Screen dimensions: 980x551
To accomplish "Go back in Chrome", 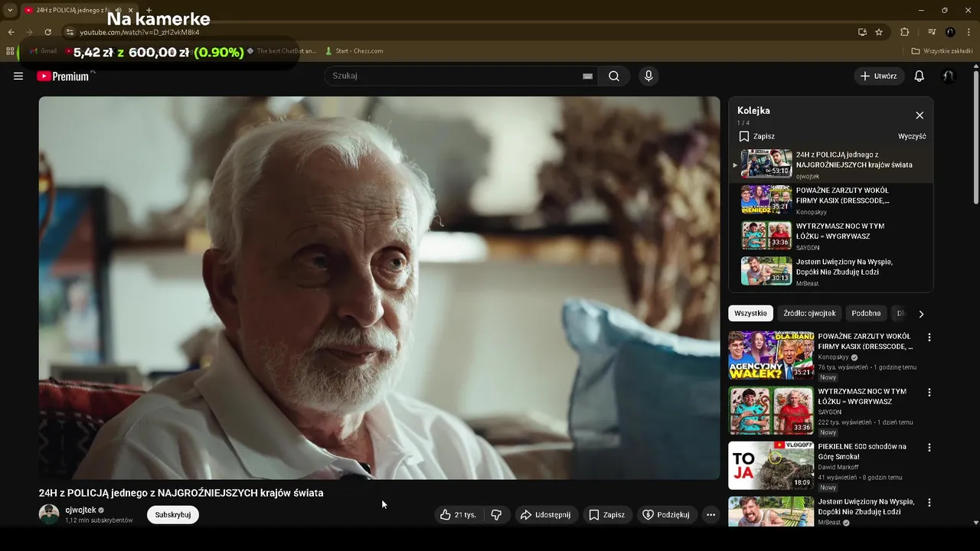I will 11,32.
